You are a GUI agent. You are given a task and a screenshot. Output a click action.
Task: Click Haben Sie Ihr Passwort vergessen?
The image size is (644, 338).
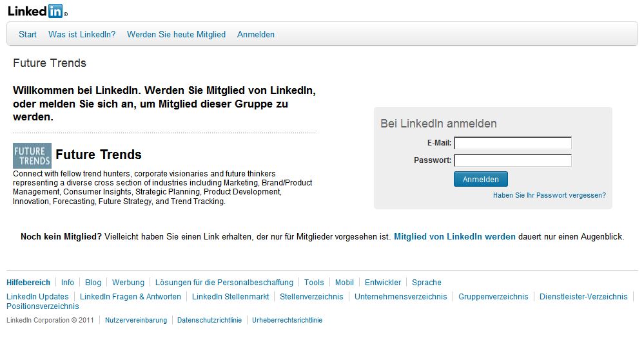point(549,195)
